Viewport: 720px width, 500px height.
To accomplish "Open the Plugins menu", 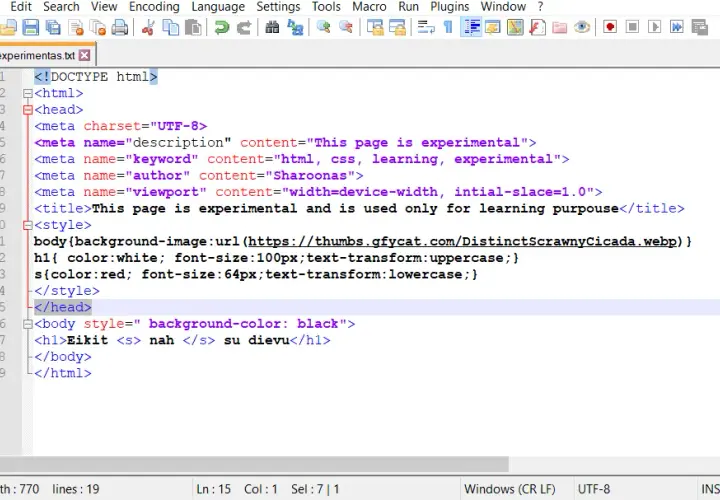I will coord(450,7).
